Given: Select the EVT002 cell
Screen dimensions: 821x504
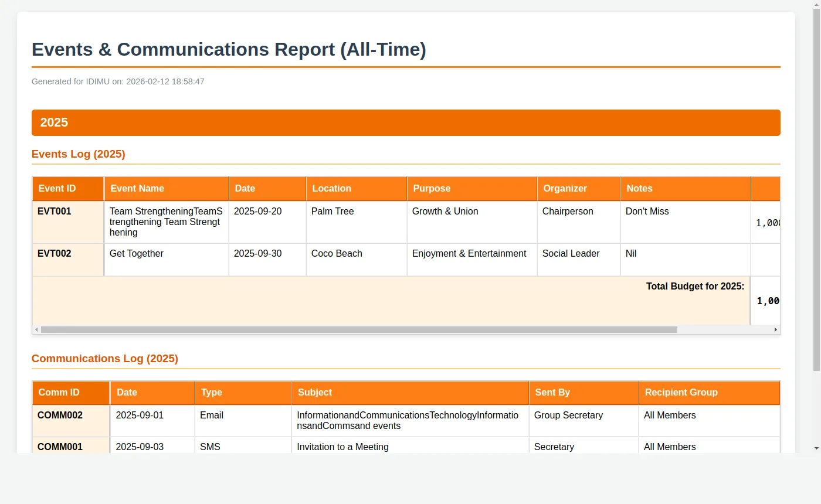Looking at the screenshot, I should 68,260.
